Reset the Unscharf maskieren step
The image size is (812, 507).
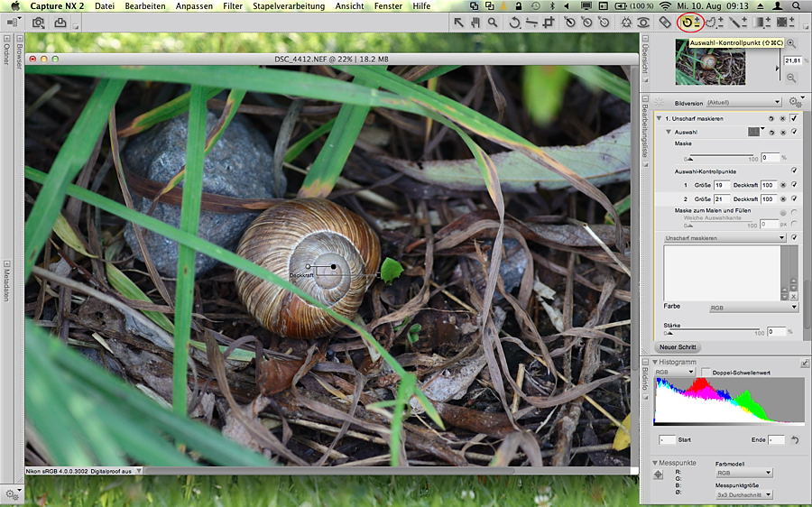771,118
